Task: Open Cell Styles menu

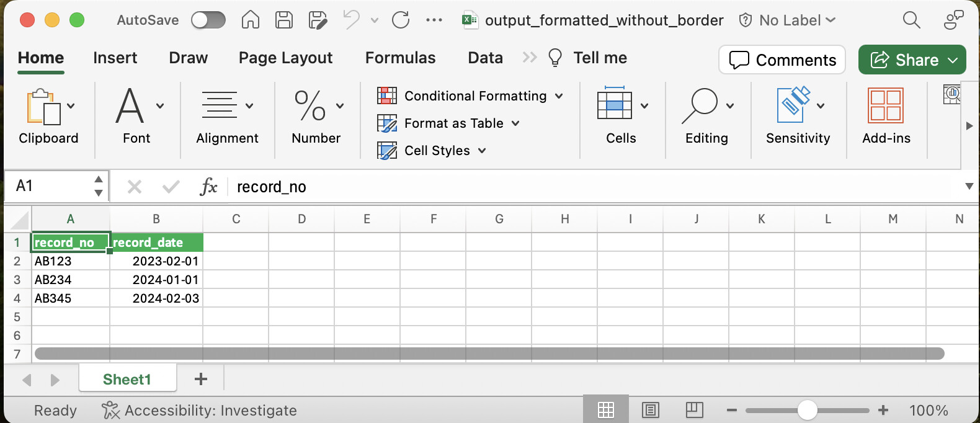Action: click(432, 150)
